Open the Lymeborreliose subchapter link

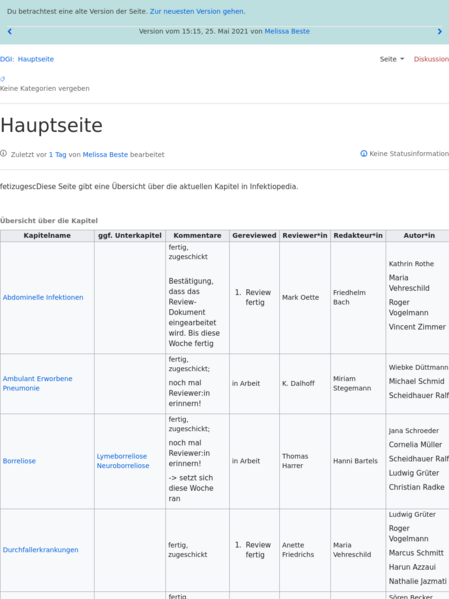pyautogui.click(x=122, y=457)
